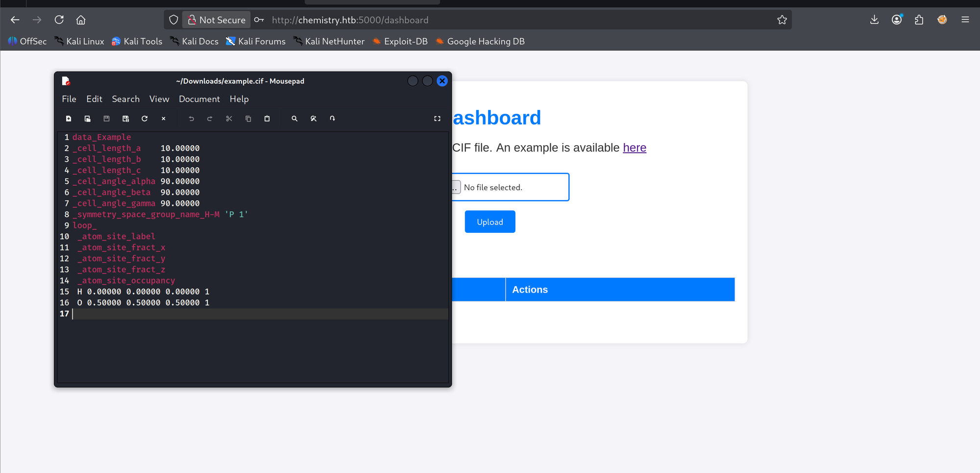Click the blue Upload button

coord(490,222)
